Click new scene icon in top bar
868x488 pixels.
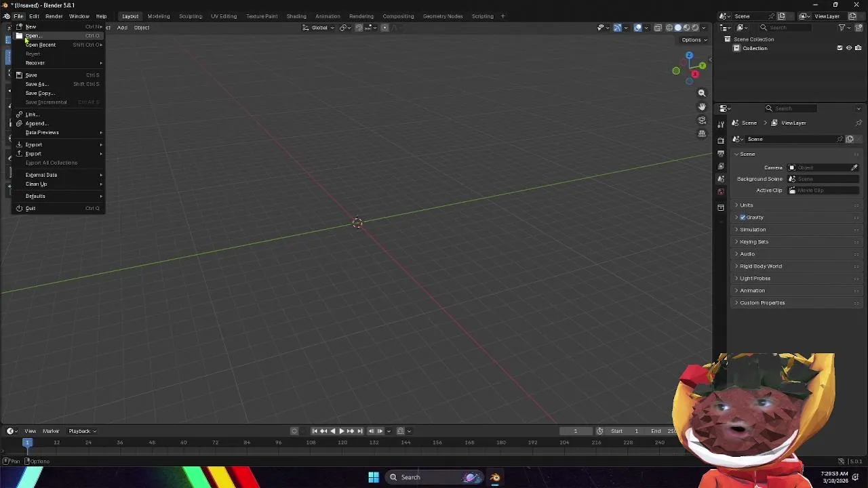pyautogui.click(x=781, y=16)
